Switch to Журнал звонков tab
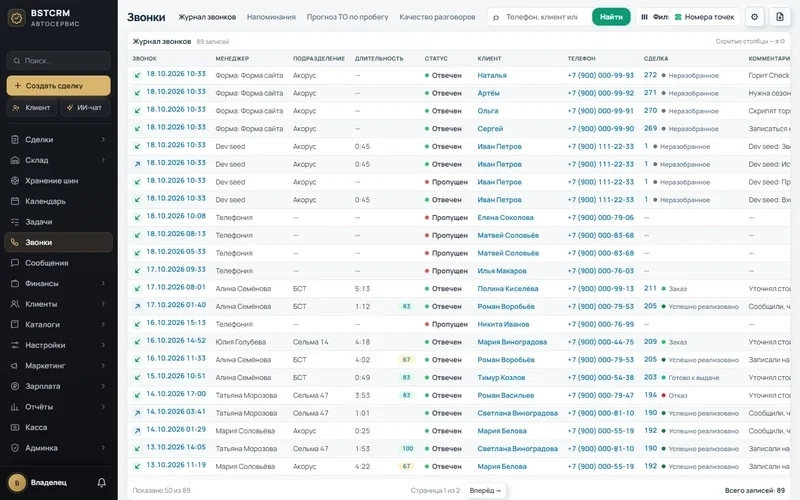The height and width of the screenshot is (500, 800). point(207,17)
